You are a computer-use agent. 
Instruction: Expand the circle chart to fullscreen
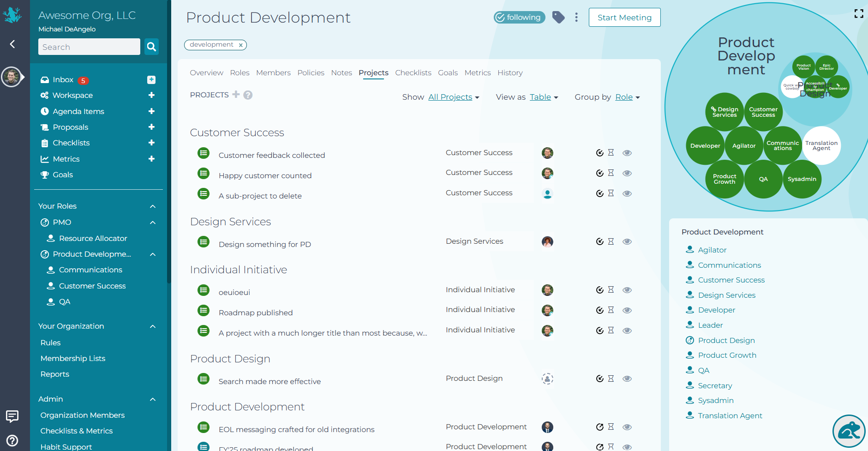click(x=859, y=14)
